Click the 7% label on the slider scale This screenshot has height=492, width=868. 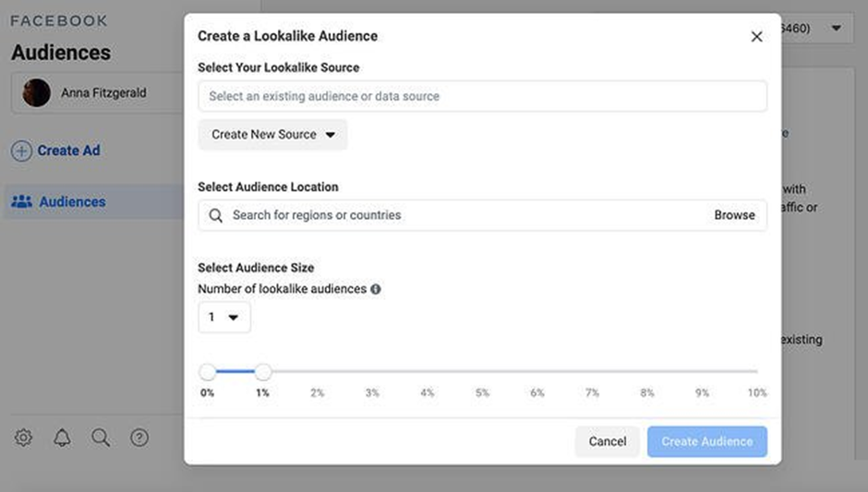(x=592, y=392)
